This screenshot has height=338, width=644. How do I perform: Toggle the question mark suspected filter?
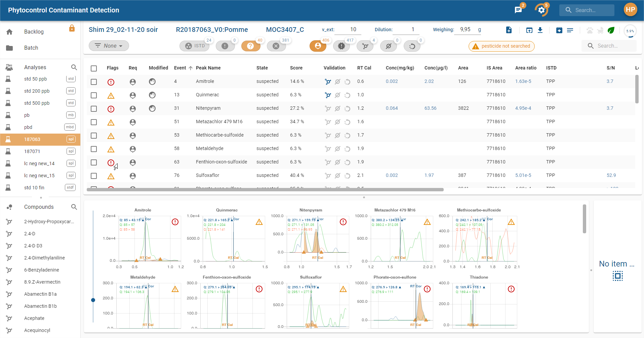point(250,46)
